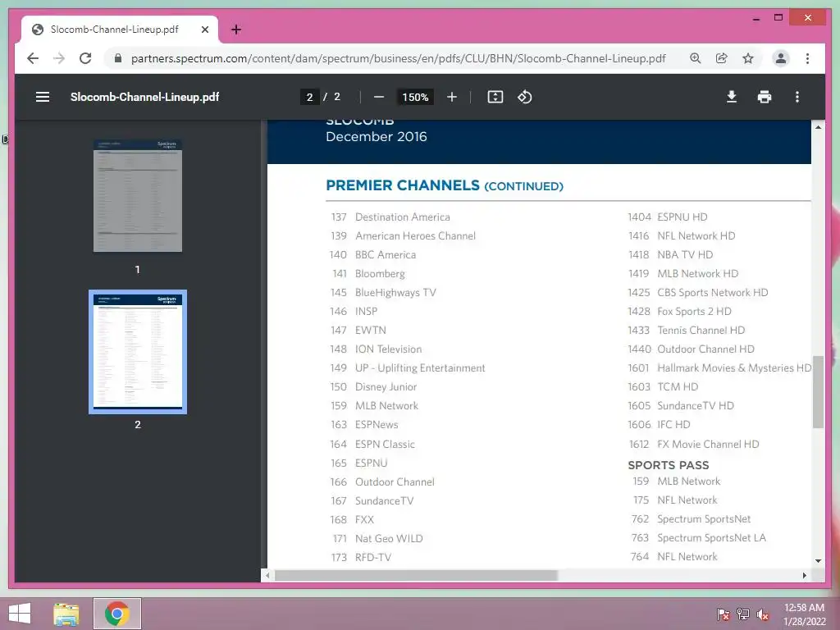The width and height of the screenshot is (840, 630).
Task: Open the network status tray icon
Action: (743, 614)
